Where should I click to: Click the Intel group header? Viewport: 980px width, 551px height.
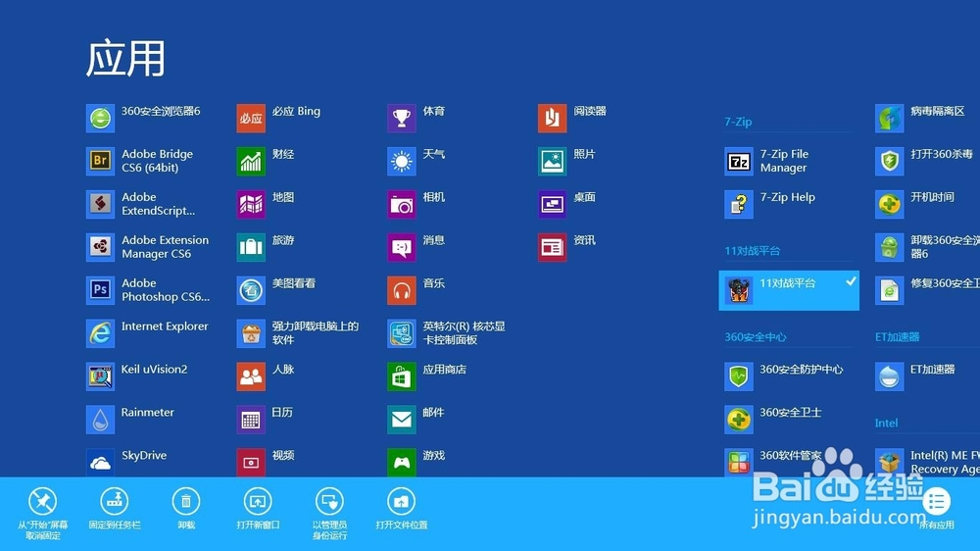click(886, 424)
